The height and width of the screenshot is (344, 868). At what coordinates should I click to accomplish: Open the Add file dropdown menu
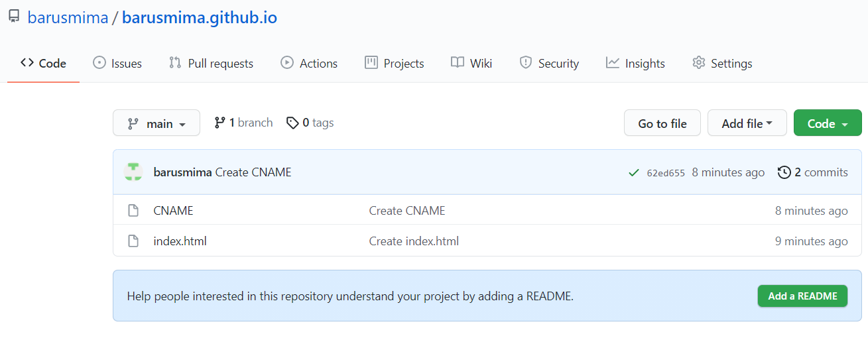(x=747, y=123)
